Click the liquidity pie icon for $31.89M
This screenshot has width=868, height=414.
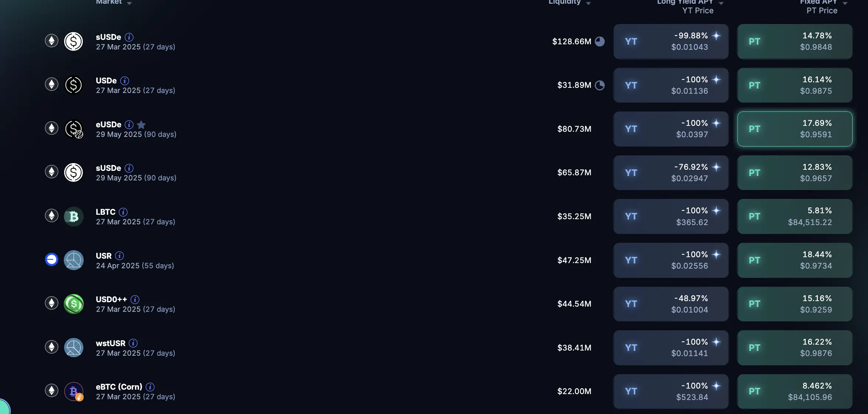[x=600, y=85]
